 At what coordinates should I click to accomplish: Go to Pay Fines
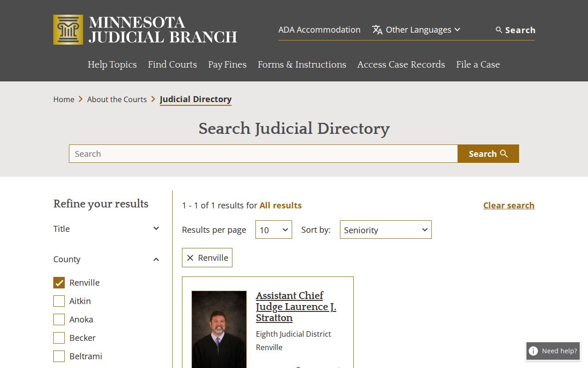click(x=227, y=64)
